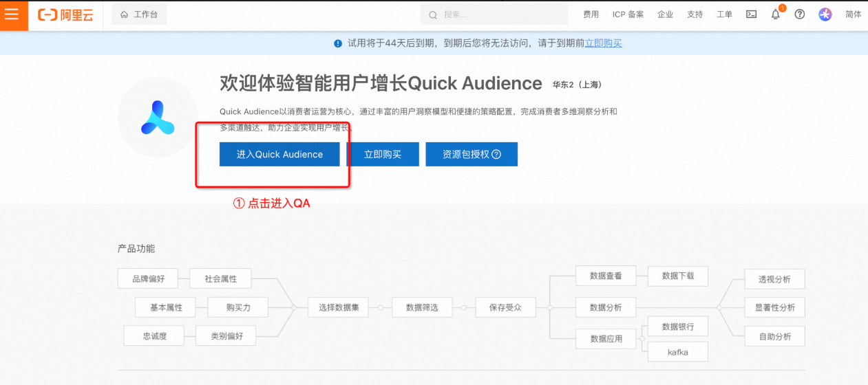Click the 资源包授权 button
The width and height of the screenshot is (868, 385).
(472, 155)
